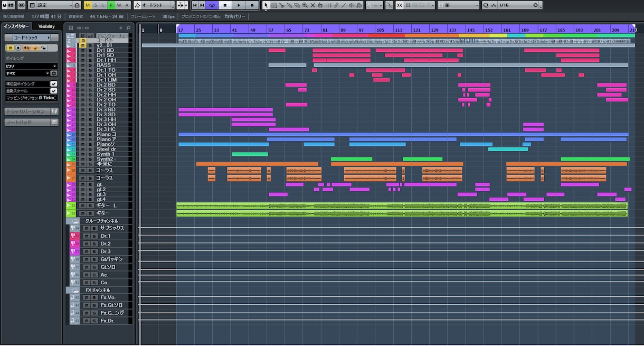Toggle the Snap on/off icon

click(x=400, y=5)
